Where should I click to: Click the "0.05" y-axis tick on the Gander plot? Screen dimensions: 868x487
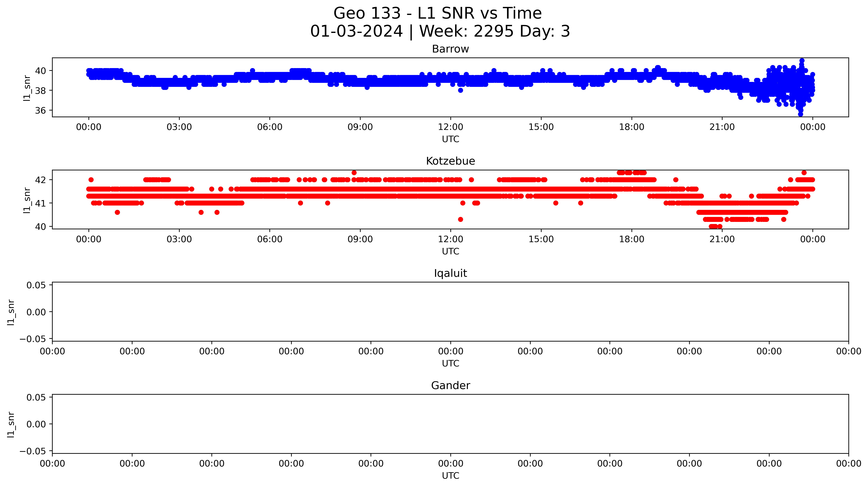coord(36,398)
